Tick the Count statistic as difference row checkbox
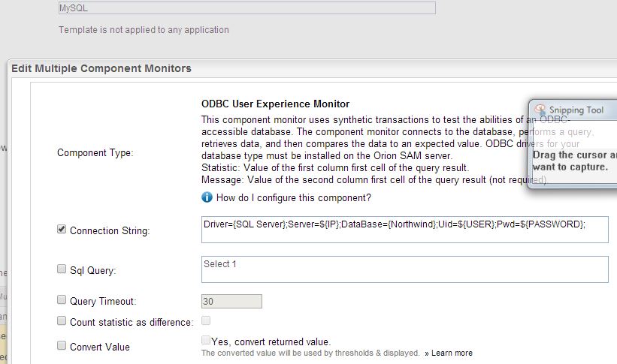Screen dimensions: 617x364 click(62, 320)
